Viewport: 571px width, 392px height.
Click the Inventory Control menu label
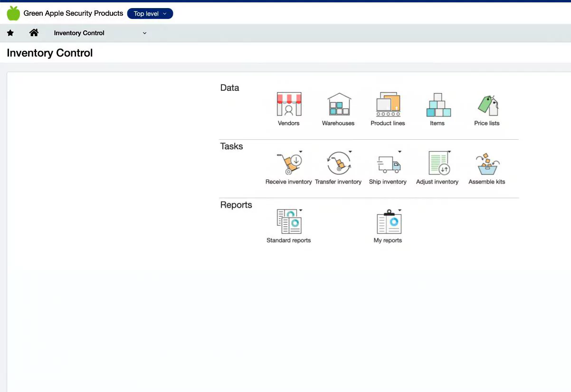point(79,33)
